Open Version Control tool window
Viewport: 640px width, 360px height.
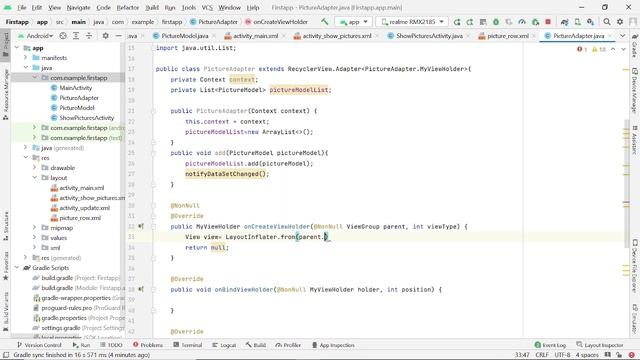(x=39, y=345)
